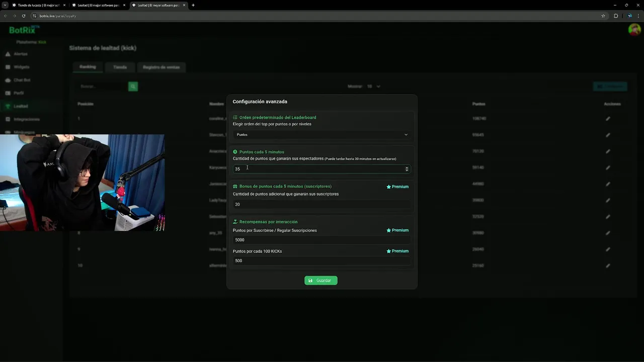Viewport: 644px width, 362px height.
Task: Click the hand icon beside Recompensas por interacción
Action: pos(235,222)
